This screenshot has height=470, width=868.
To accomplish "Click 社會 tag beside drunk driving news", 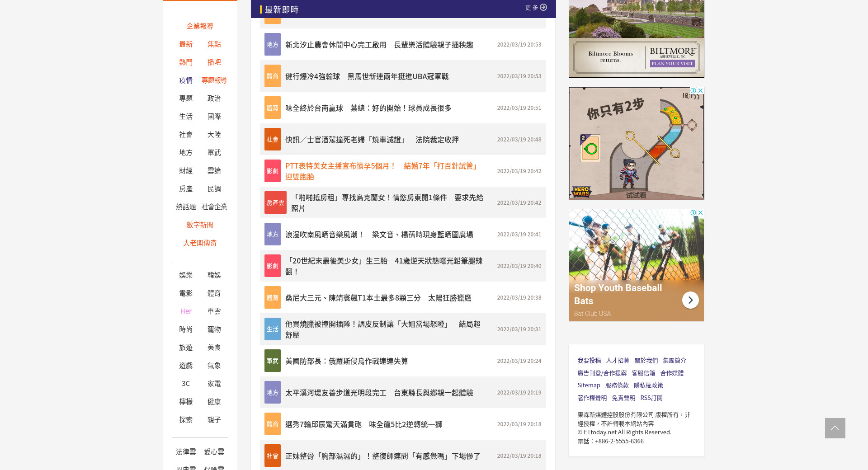I will pos(272,140).
